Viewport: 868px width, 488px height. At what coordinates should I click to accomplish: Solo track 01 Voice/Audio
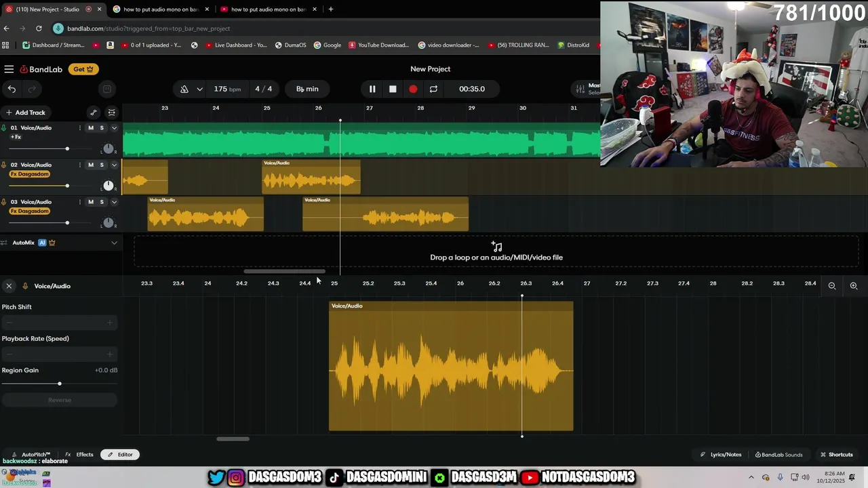click(x=102, y=128)
